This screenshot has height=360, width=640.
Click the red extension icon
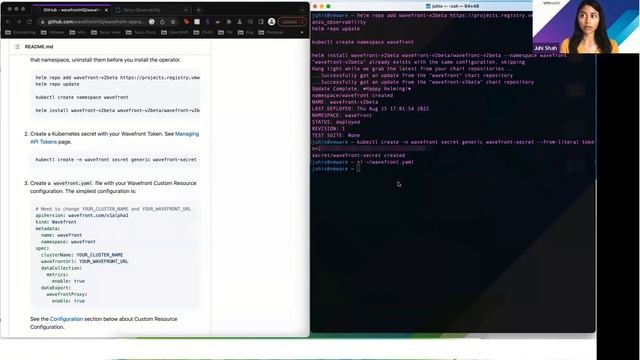tap(187, 22)
